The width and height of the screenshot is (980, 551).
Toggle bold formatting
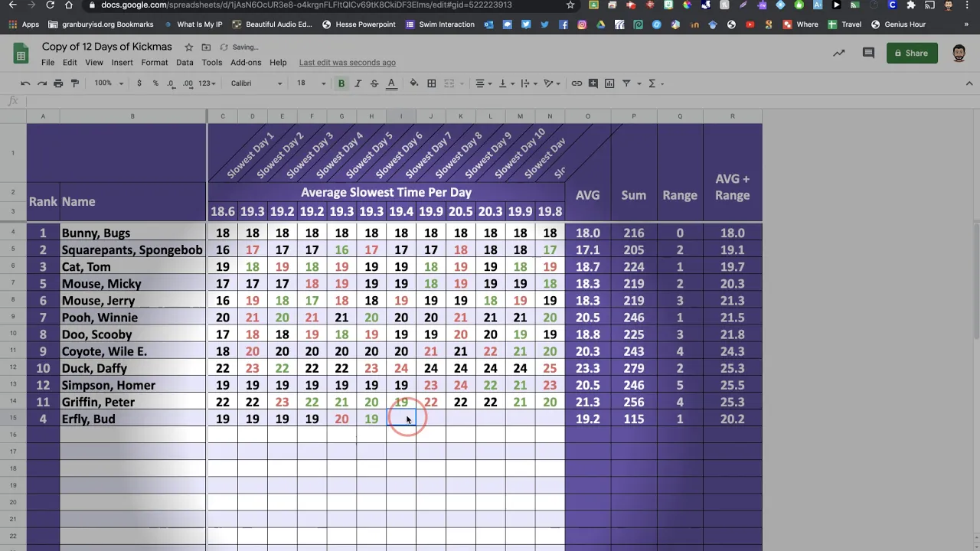pyautogui.click(x=341, y=83)
